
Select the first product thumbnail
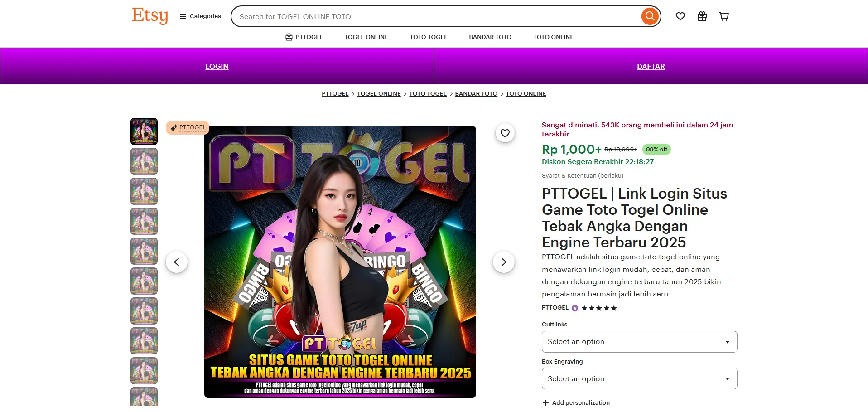144,131
